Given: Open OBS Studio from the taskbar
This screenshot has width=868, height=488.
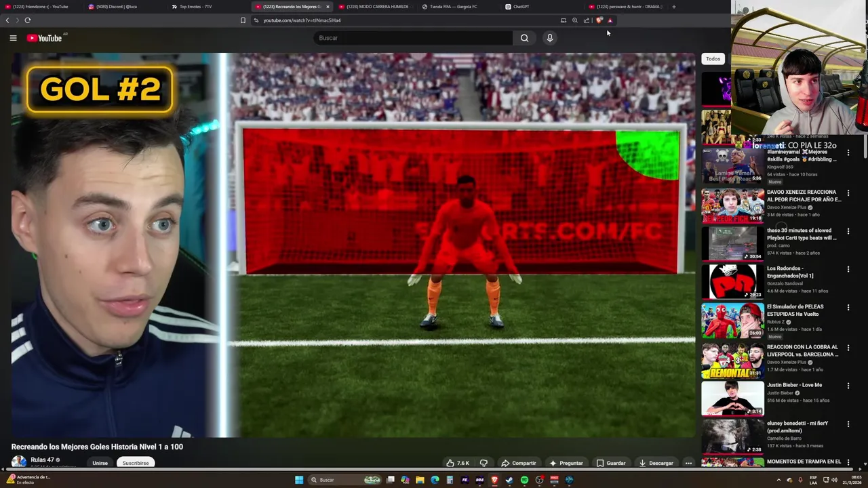Looking at the screenshot, I should (539, 480).
